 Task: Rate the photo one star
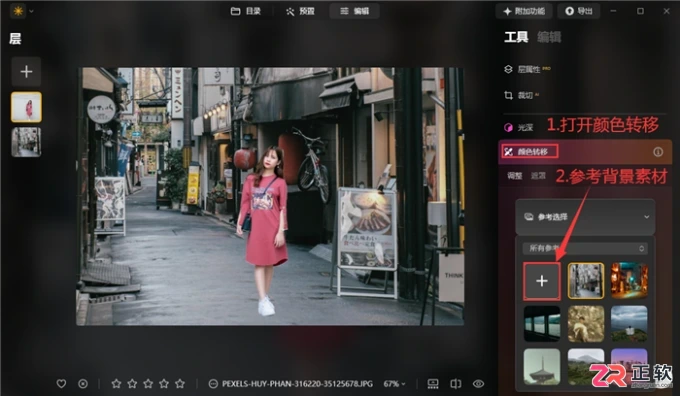tap(116, 384)
